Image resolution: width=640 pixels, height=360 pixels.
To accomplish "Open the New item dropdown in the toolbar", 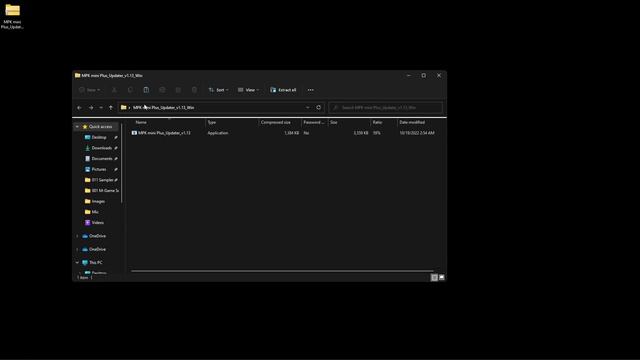I will tap(89, 90).
